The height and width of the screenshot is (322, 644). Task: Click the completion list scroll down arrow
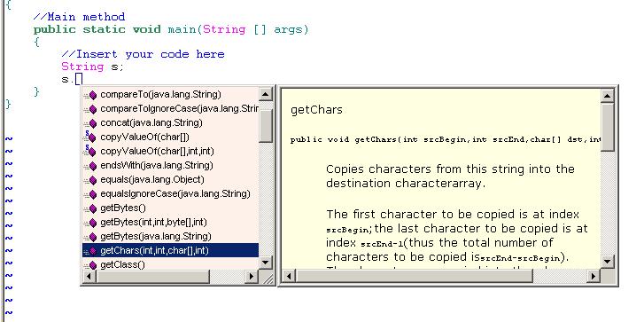click(266, 263)
